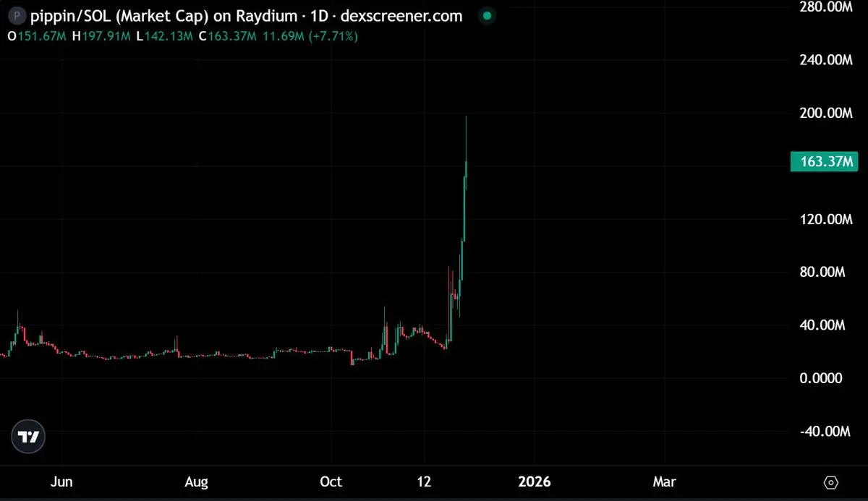Click the high value H197.91M
This screenshot has height=501, width=868.
tap(103, 35)
